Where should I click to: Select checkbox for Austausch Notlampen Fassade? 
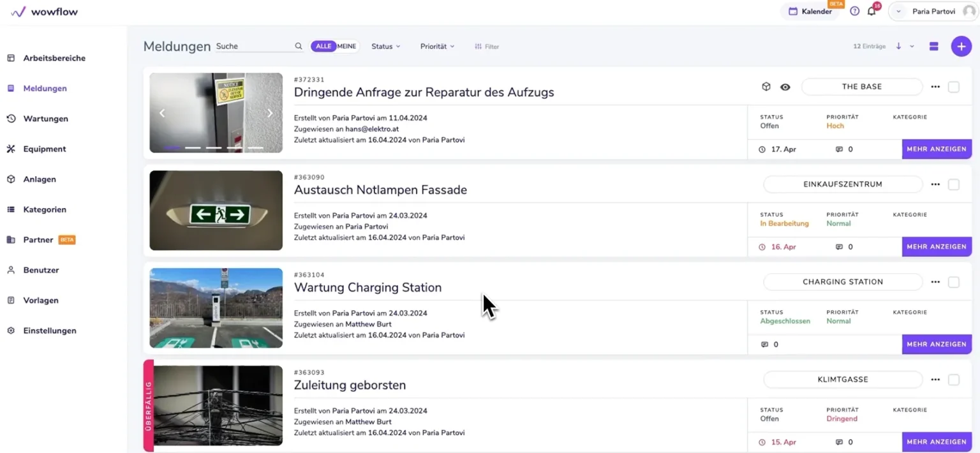click(x=953, y=184)
